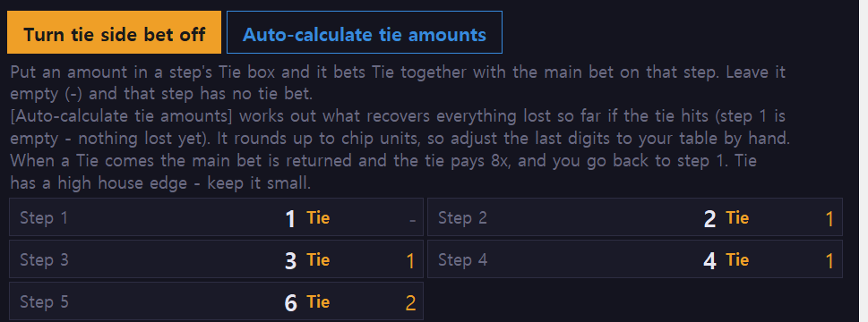This screenshot has width=868, height=322.
Task: Edit Step 5 main bet amount
Action: click(290, 302)
